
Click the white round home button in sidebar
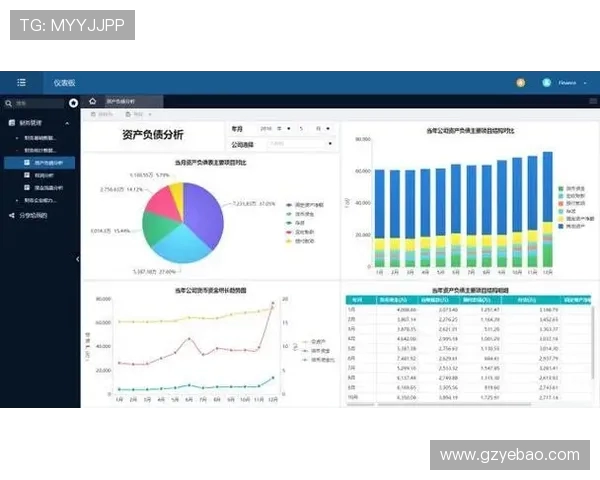click(x=73, y=103)
